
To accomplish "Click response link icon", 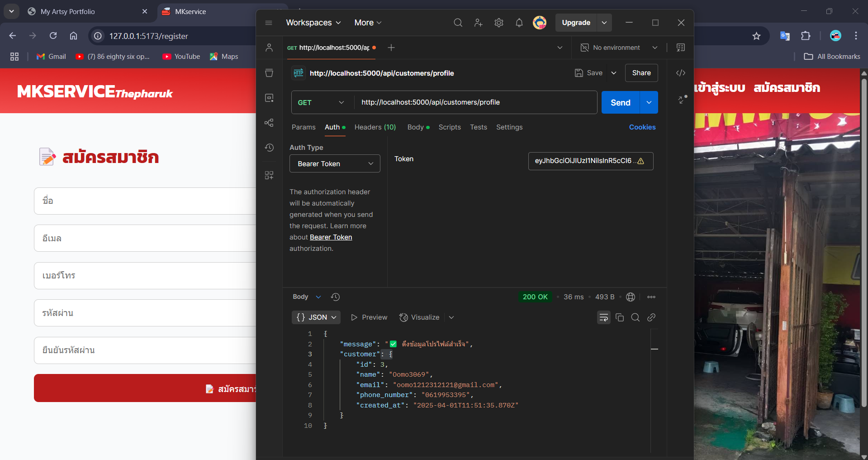I will pyautogui.click(x=651, y=317).
